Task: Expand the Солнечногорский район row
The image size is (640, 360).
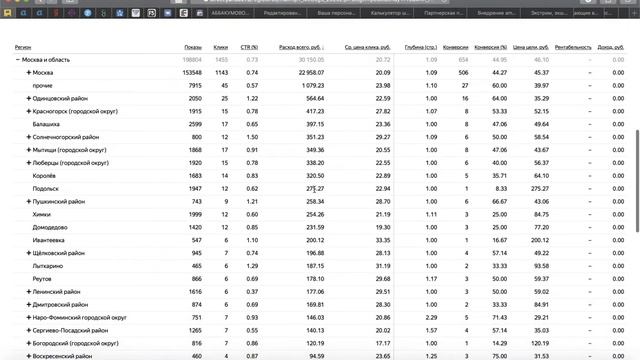Action: [29, 137]
